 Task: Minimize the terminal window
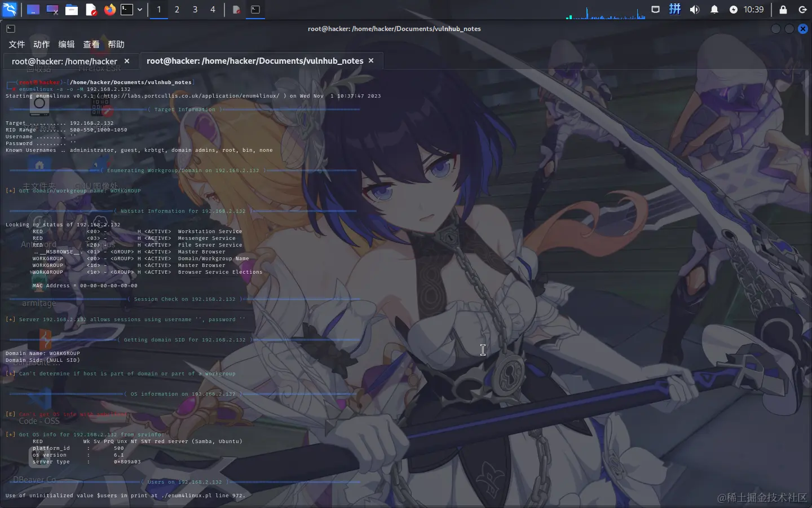pyautogui.click(x=776, y=29)
